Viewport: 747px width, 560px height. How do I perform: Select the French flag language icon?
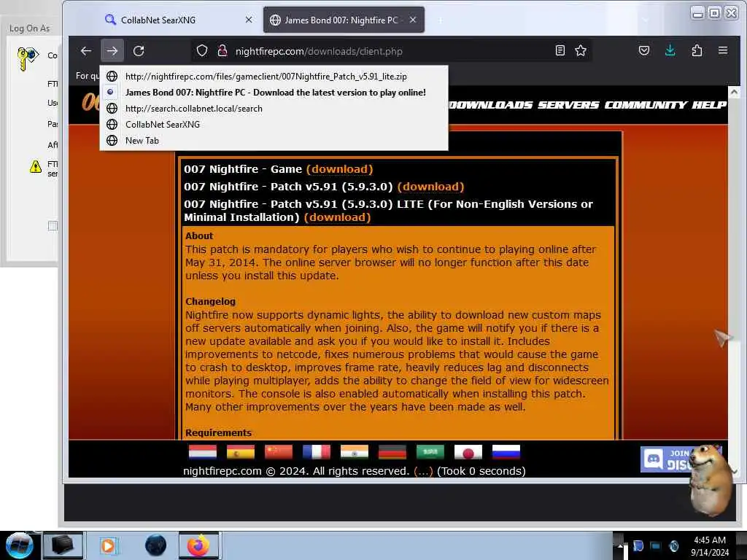pyautogui.click(x=317, y=451)
